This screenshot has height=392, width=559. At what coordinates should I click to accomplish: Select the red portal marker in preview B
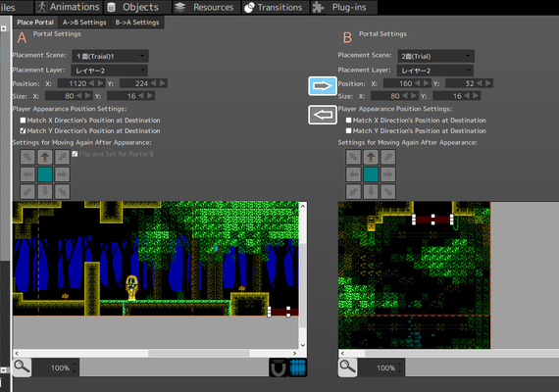point(432,220)
